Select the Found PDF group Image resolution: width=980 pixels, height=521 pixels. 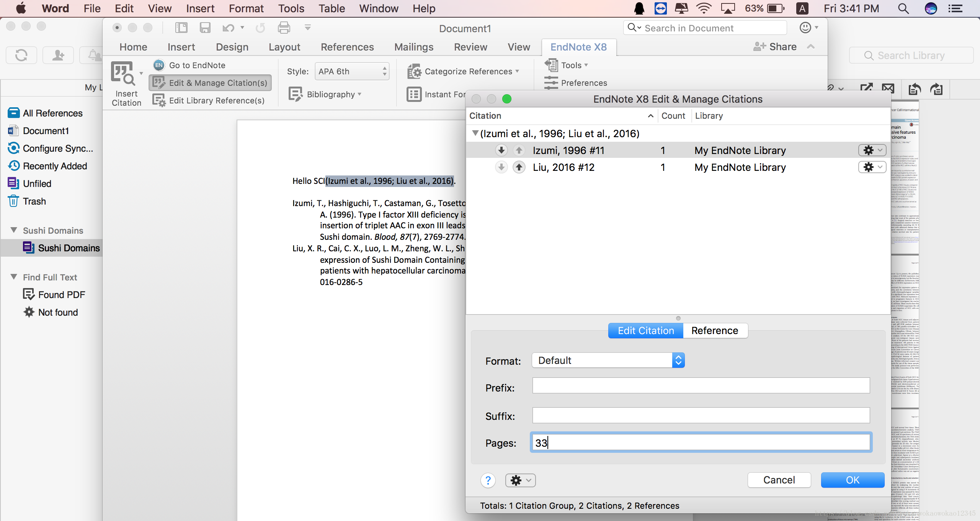pos(54,295)
